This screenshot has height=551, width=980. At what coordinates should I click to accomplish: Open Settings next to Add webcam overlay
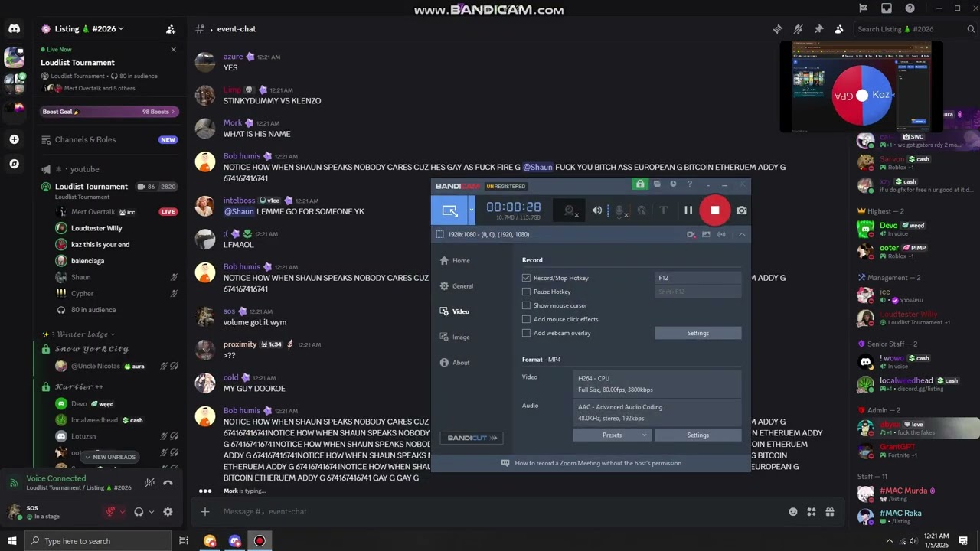pos(698,333)
